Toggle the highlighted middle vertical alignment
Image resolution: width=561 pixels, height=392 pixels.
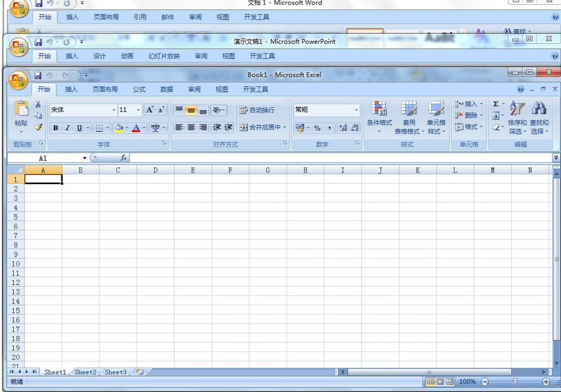click(x=191, y=110)
